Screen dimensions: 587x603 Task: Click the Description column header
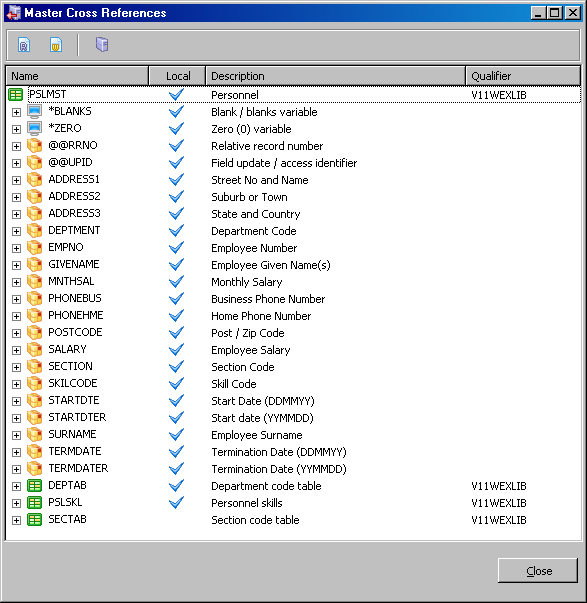point(335,76)
